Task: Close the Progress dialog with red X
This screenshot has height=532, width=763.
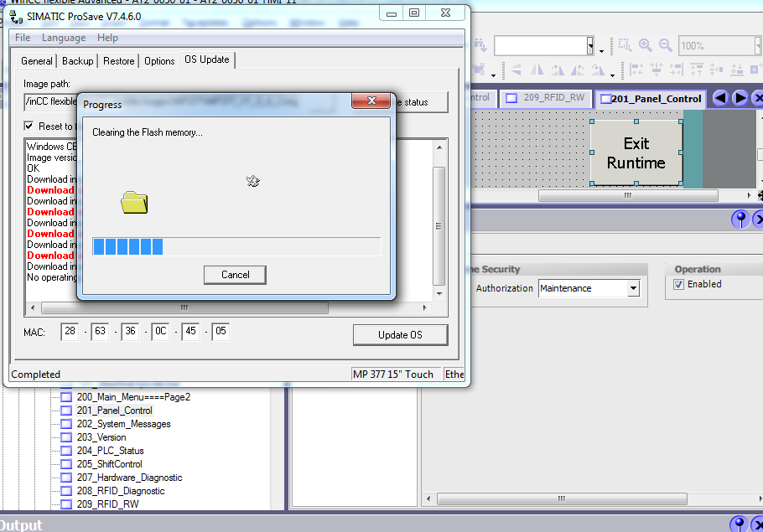Action: [371, 101]
